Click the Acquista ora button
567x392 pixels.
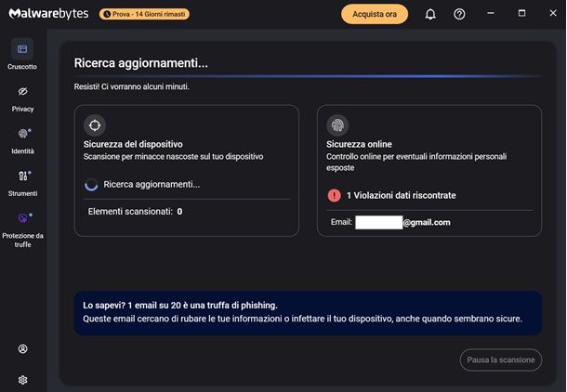coord(375,14)
